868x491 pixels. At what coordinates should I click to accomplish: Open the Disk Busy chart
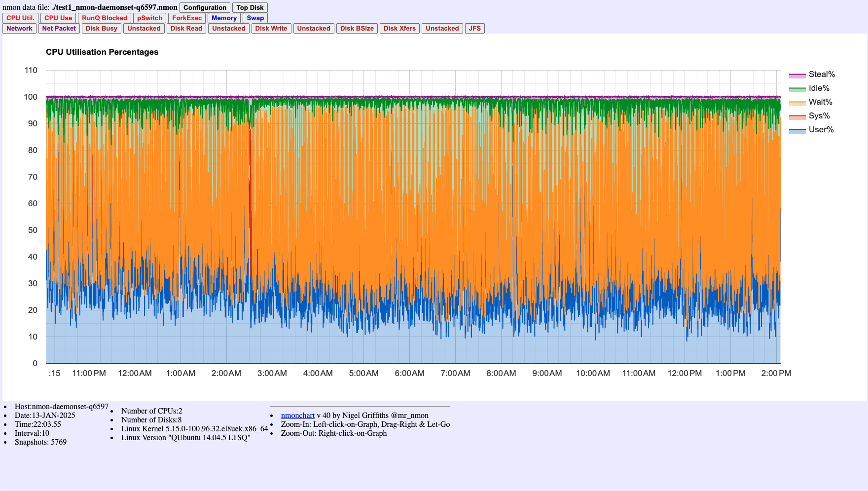pyautogui.click(x=101, y=28)
